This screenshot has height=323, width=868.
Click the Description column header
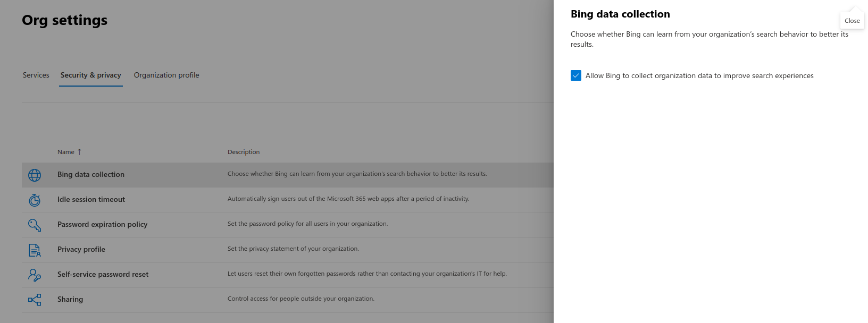coord(244,151)
